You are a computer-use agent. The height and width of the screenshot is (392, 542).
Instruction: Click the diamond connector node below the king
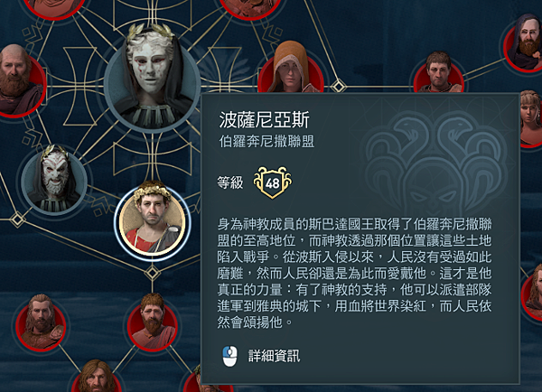(x=152, y=273)
